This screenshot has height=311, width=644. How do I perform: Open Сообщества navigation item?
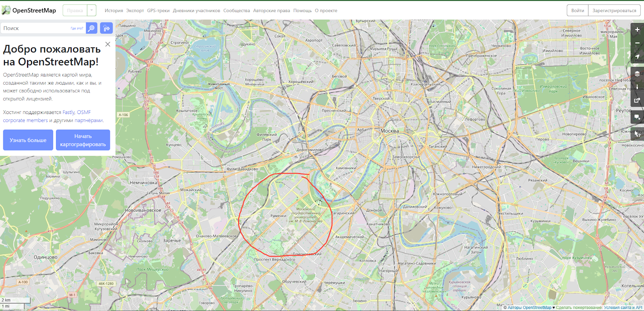[237, 10]
